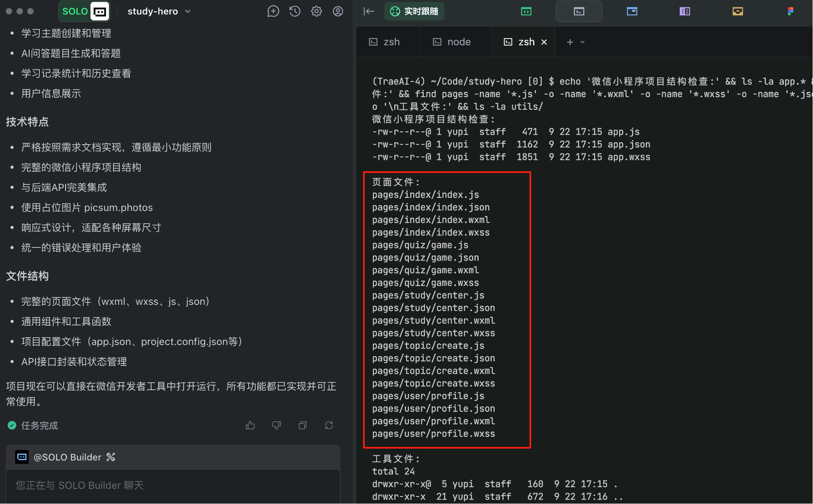This screenshot has height=504, width=813.
Task: Click the tools icon beside @SOLO Builder
Action: 111,457
